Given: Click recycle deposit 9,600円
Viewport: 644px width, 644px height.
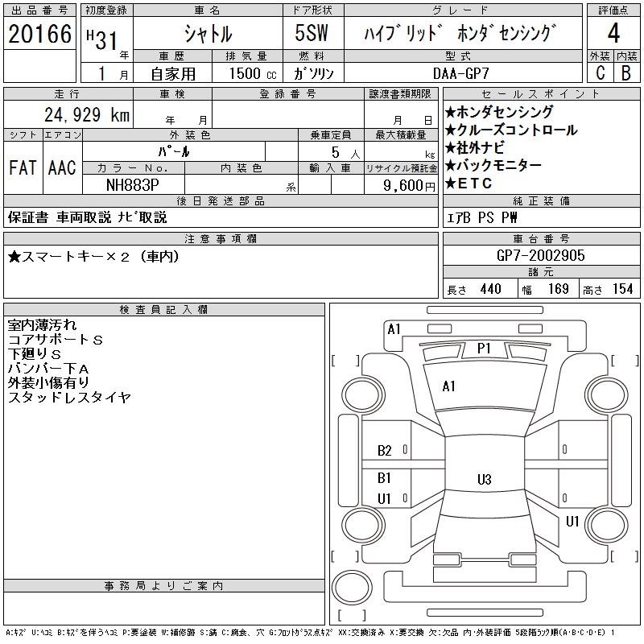Looking at the screenshot, I should click(409, 186).
